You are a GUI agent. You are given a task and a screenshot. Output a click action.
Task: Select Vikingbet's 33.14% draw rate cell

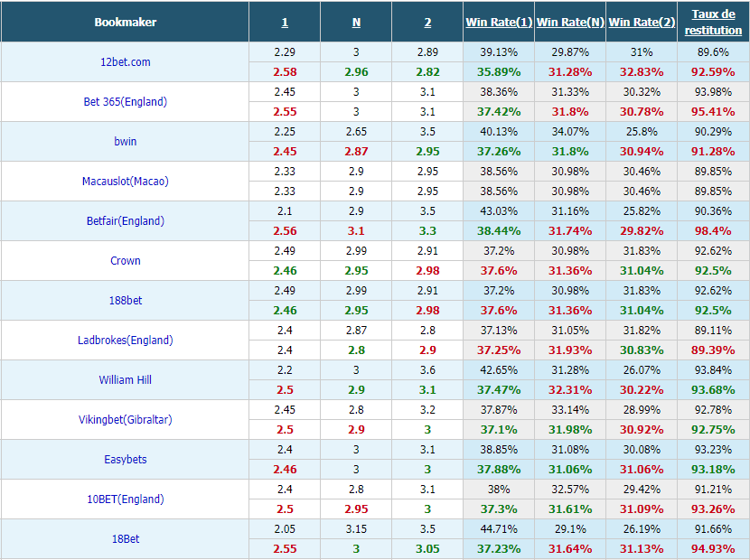[570, 409]
